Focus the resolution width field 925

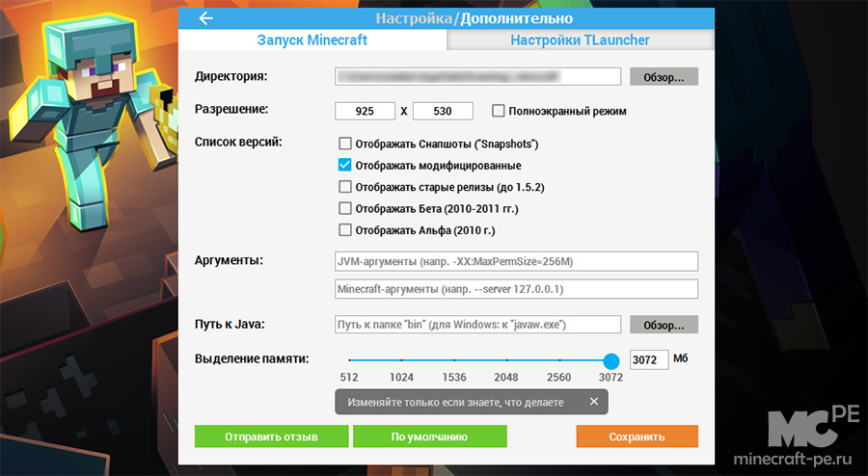[x=365, y=111]
